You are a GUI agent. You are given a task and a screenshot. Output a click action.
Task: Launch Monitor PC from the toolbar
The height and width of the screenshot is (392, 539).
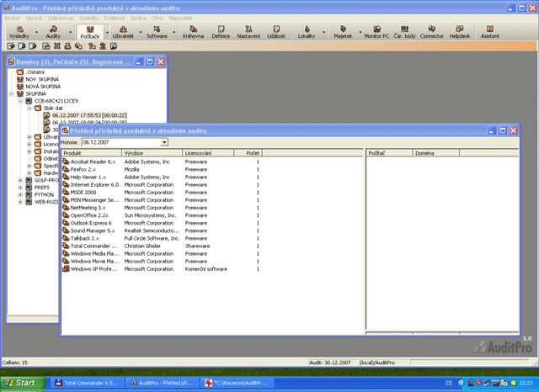[x=376, y=32]
